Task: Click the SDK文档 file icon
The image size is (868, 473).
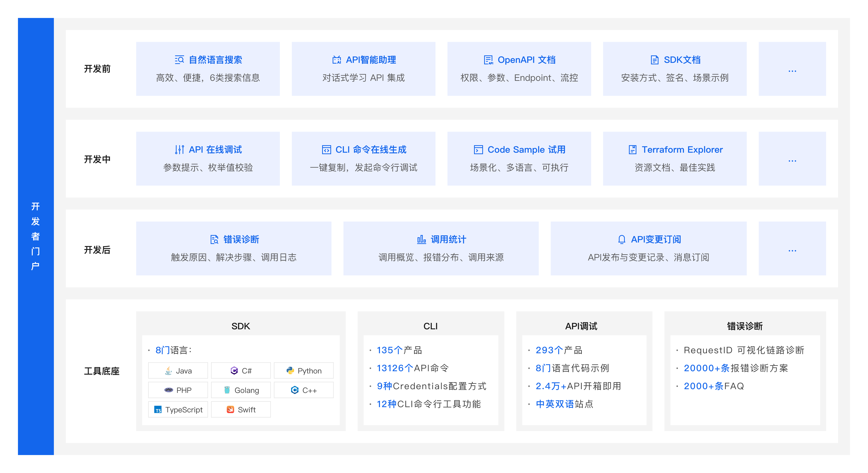Action: (x=654, y=60)
